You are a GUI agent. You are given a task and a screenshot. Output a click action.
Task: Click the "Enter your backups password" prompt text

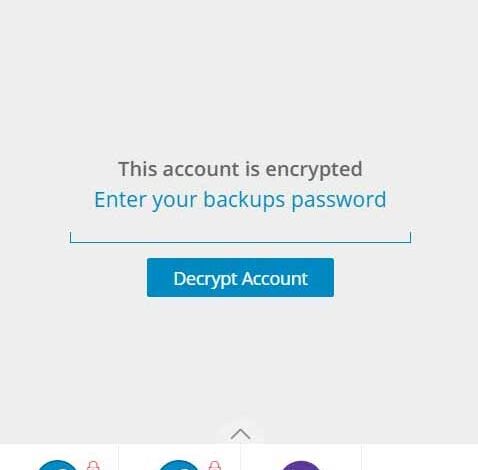click(x=240, y=200)
